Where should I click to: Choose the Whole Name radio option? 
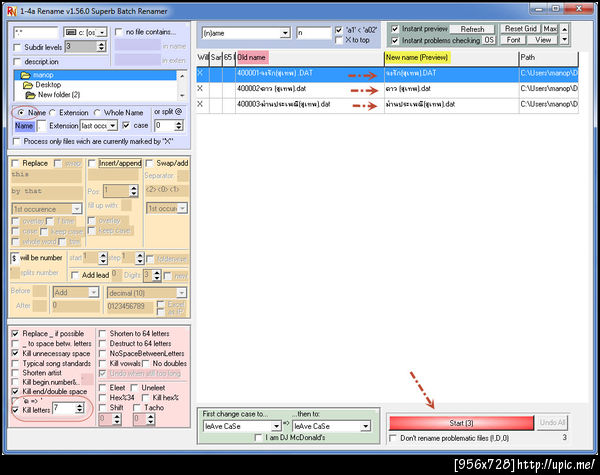[97, 113]
